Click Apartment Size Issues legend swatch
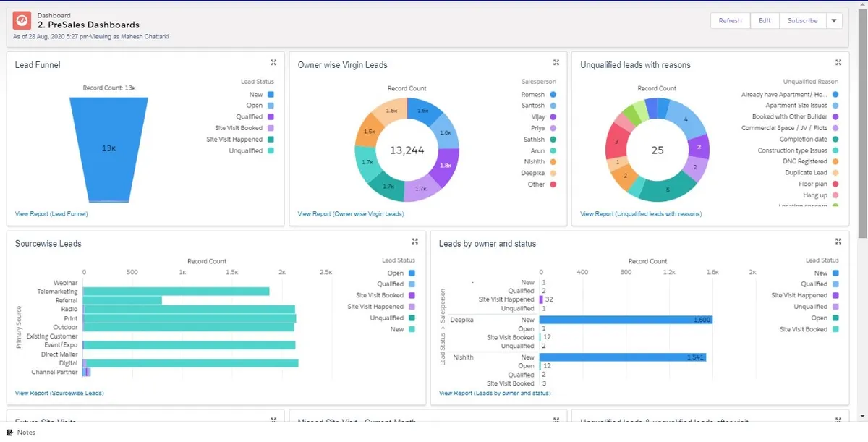 click(x=835, y=106)
